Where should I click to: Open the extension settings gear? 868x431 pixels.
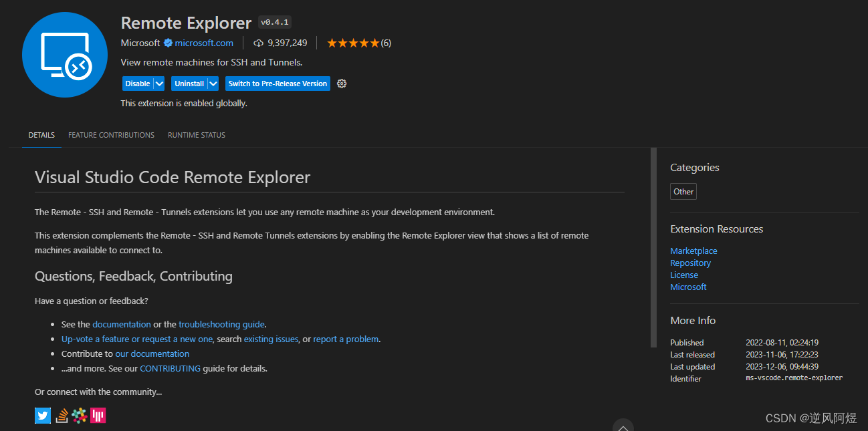pos(342,84)
